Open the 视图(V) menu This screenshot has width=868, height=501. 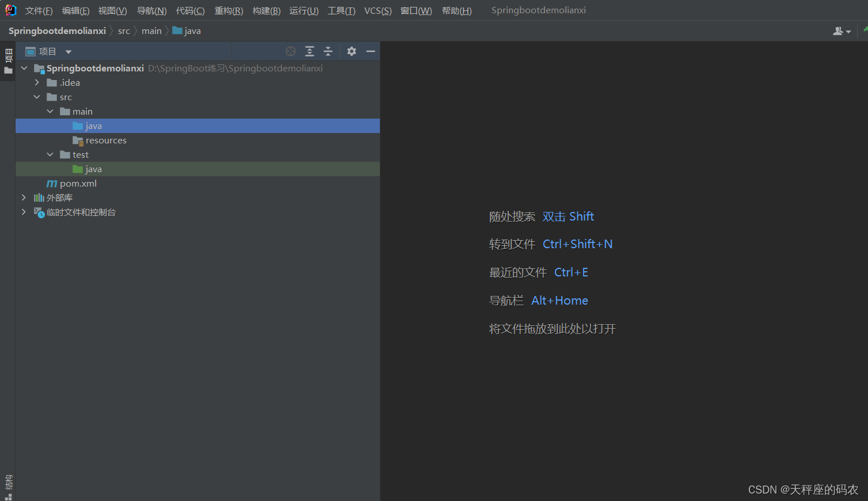point(112,10)
